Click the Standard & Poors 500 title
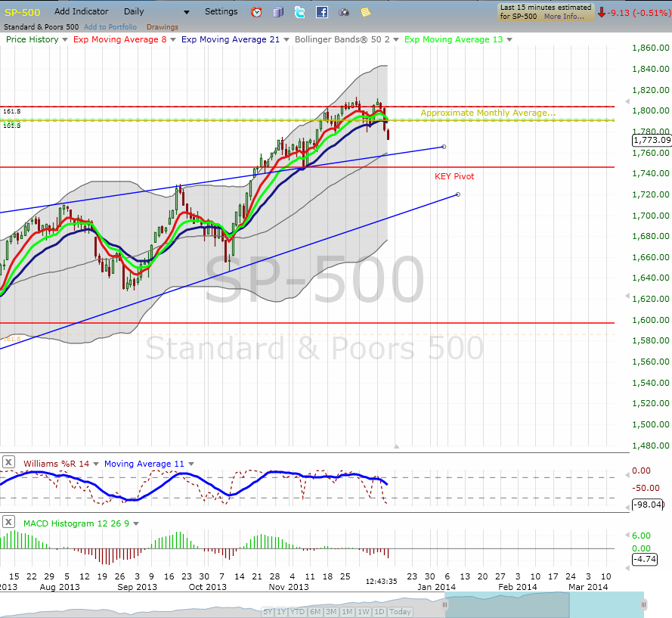This screenshot has height=618, width=672. [41, 27]
